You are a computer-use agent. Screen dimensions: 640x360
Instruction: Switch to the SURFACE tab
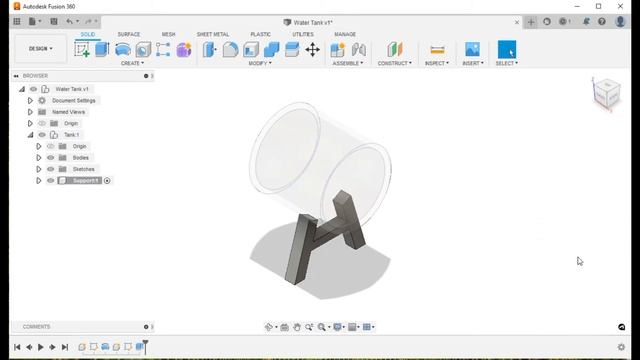[x=129, y=34]
